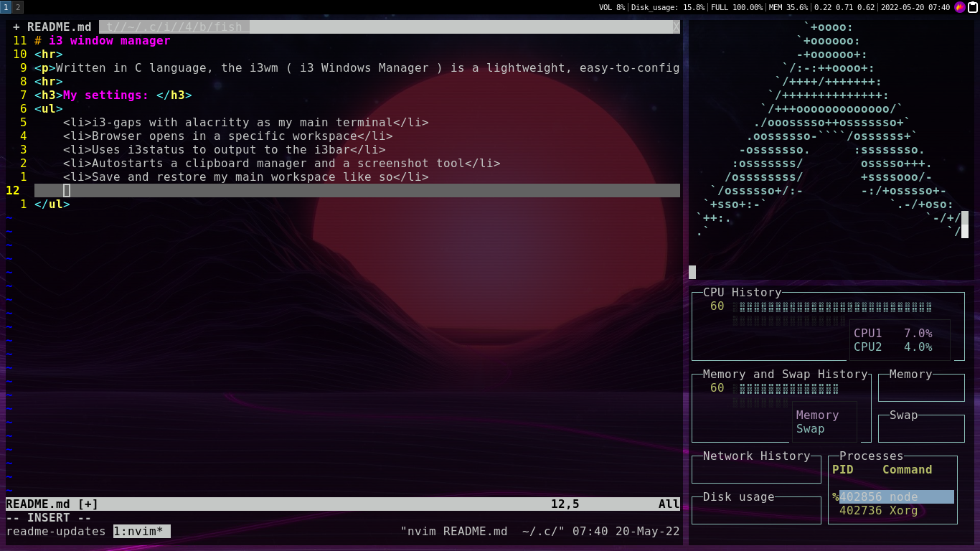Sort processes by PID column header
The image size is (980, 551).
click(x=843, y=470)
